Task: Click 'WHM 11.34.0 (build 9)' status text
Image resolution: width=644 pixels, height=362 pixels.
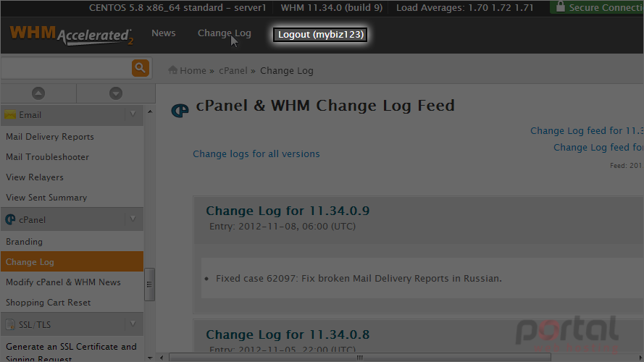Action: point(332,7)
